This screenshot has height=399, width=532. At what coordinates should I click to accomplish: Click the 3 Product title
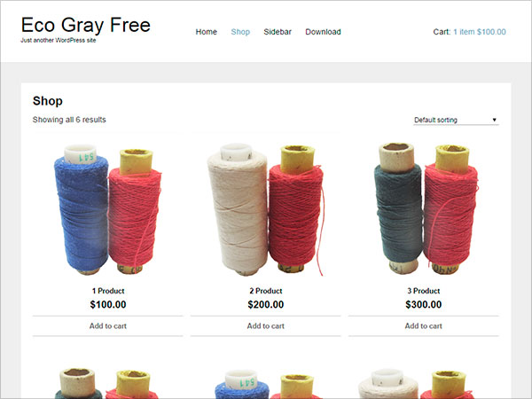click(x=424, y=291)
